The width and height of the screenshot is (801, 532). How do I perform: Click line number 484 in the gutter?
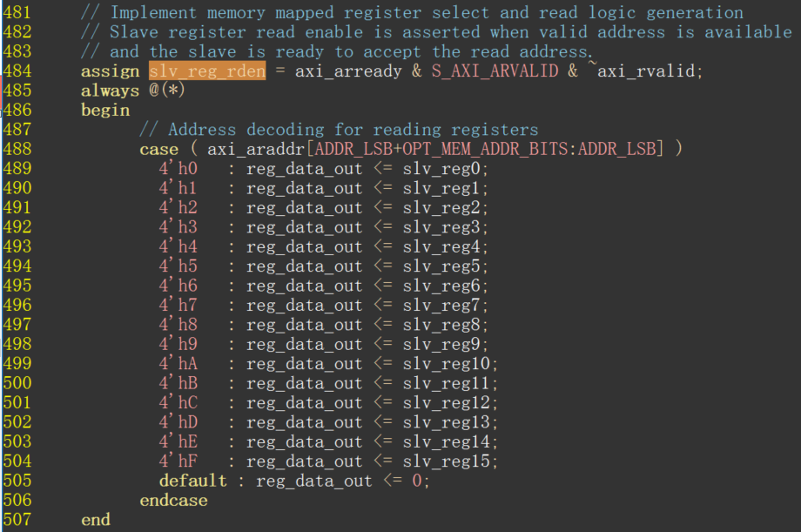pos(17,71)
